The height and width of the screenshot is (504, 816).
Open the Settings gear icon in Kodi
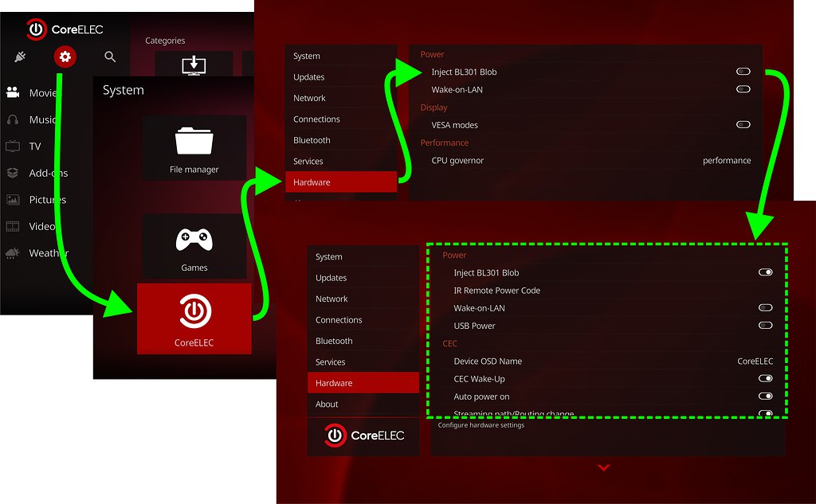pos(65,57)
